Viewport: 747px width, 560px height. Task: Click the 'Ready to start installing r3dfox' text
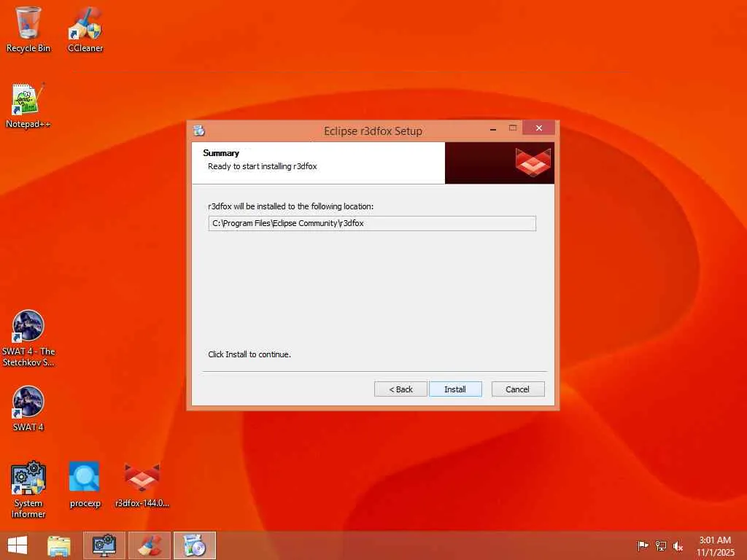coord(263,166)
